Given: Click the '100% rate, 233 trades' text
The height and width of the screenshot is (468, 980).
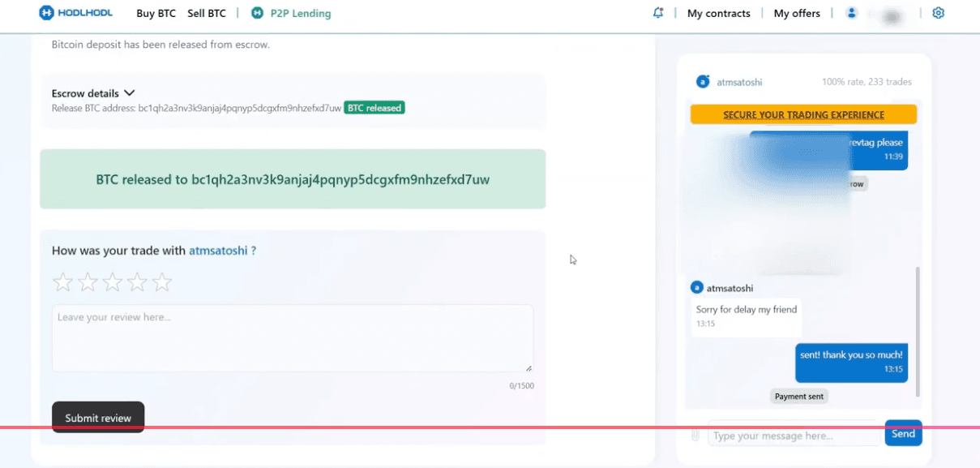Looking at the screenshot, I should click(x=867, y=82).
